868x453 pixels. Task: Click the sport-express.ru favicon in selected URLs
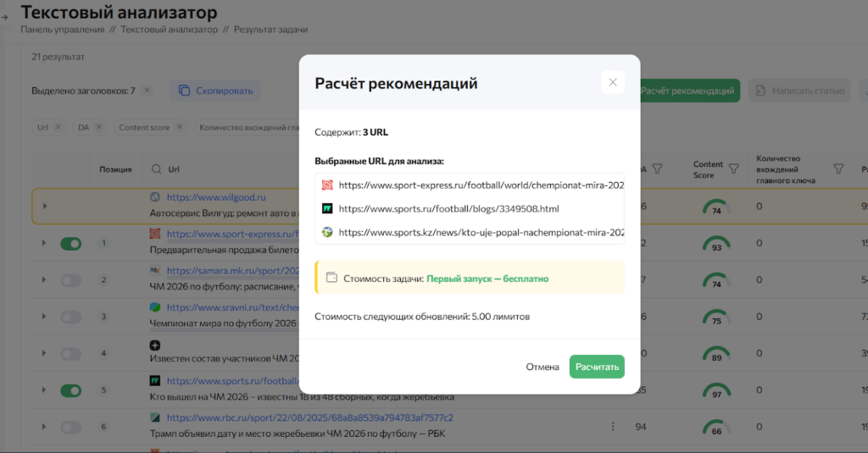(327, 185)
